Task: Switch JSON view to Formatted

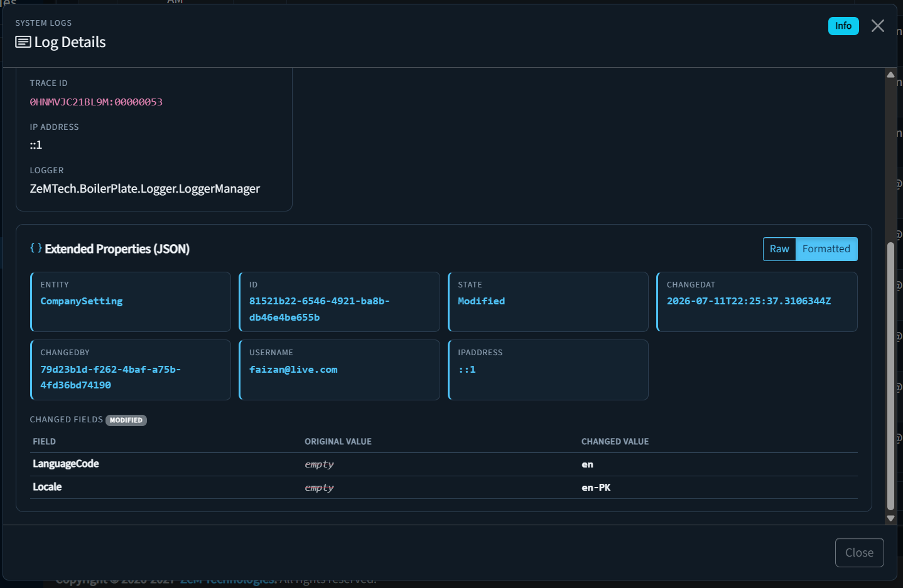Action: tap(826, 249)
